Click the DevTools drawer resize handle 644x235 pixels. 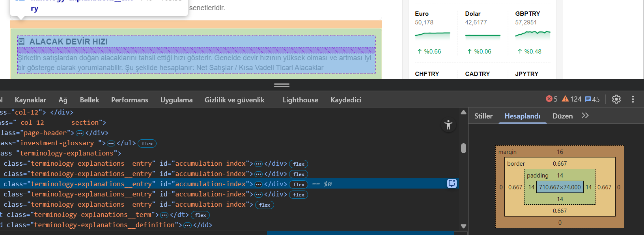[x=282, y=85]
